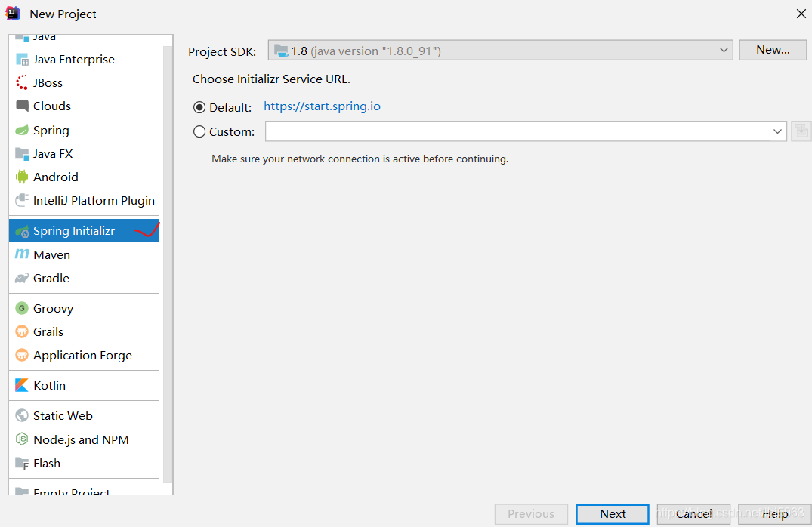The height and width of the screenshot is (527, 812).
Task: Select the Android list entry
Action: click(84, 177)
